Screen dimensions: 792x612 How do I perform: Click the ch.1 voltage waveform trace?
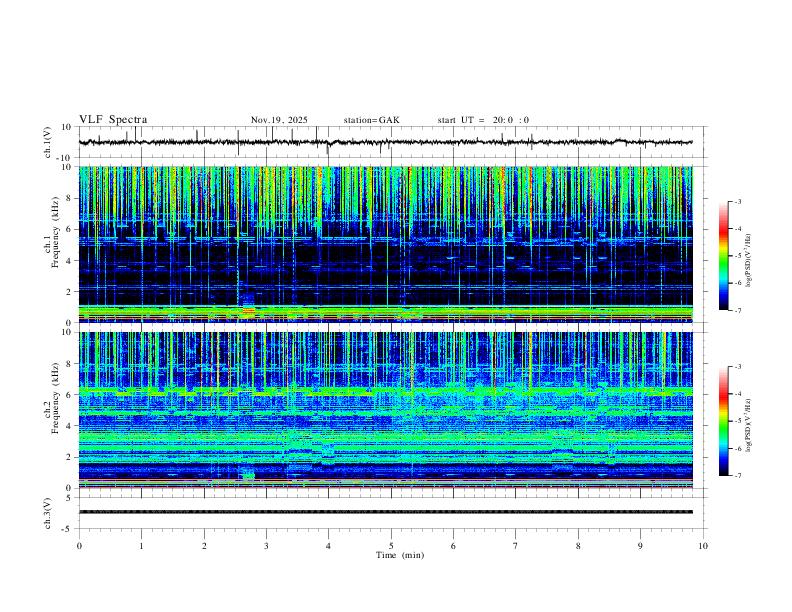pyautogui.click(x=385, y=142)
